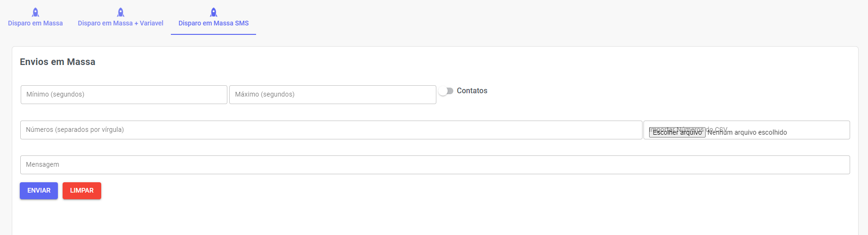This screenshot has height=235, width=868.
Task: Focus the Mensagem text field
Action: click(435, 165)
